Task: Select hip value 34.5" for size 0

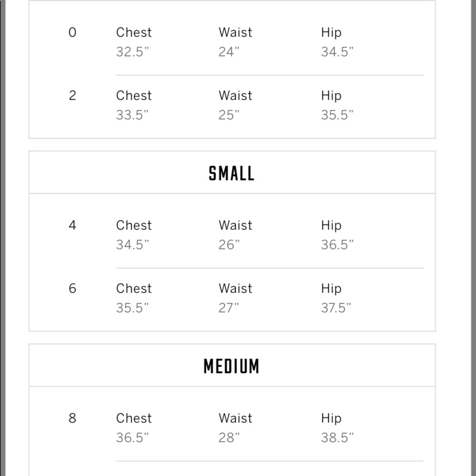Action: (337, 52)
